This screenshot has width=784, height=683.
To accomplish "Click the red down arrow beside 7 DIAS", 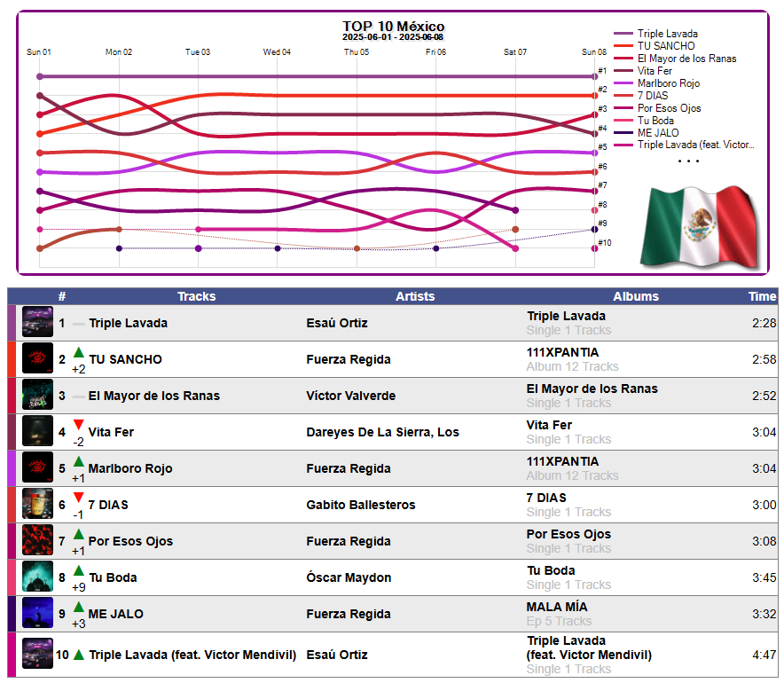I will click(x=79, y=498).
